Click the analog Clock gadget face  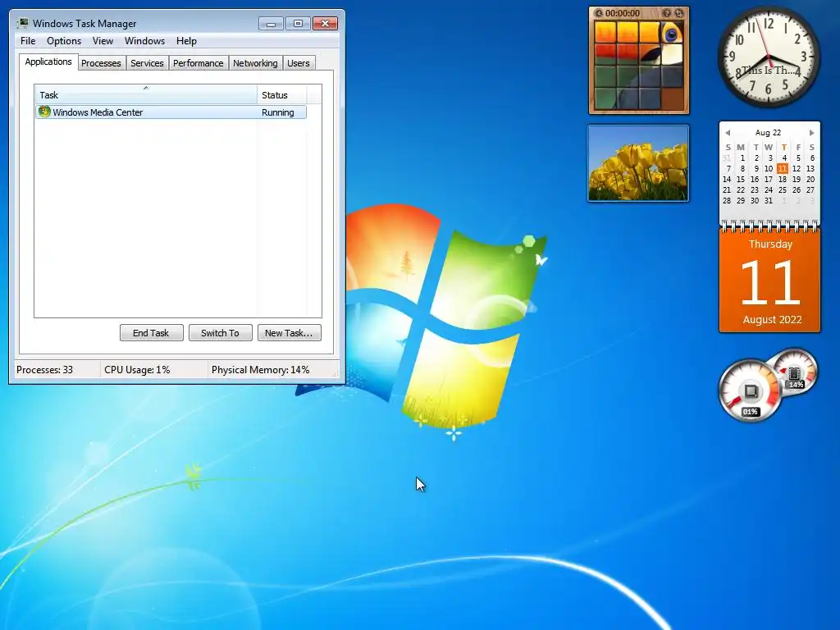[768, 56]
